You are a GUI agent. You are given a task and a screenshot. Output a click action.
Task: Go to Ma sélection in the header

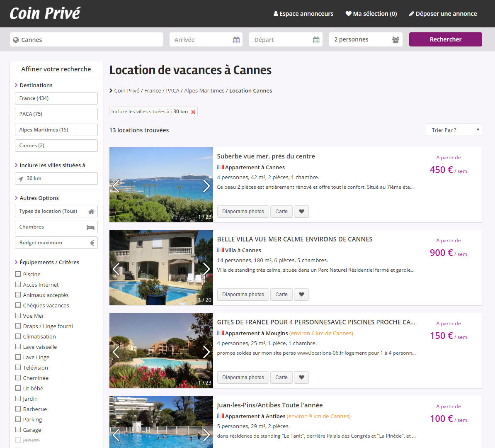click(371, 14)
